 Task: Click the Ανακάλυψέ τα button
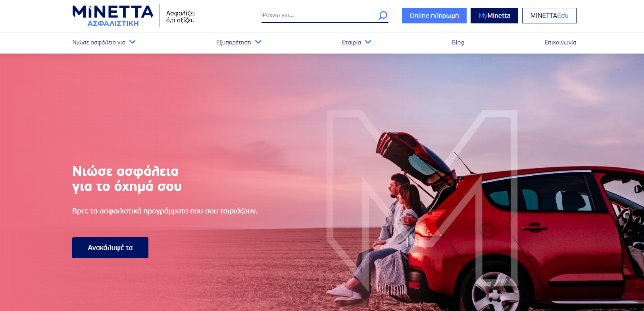click(110, 248)
